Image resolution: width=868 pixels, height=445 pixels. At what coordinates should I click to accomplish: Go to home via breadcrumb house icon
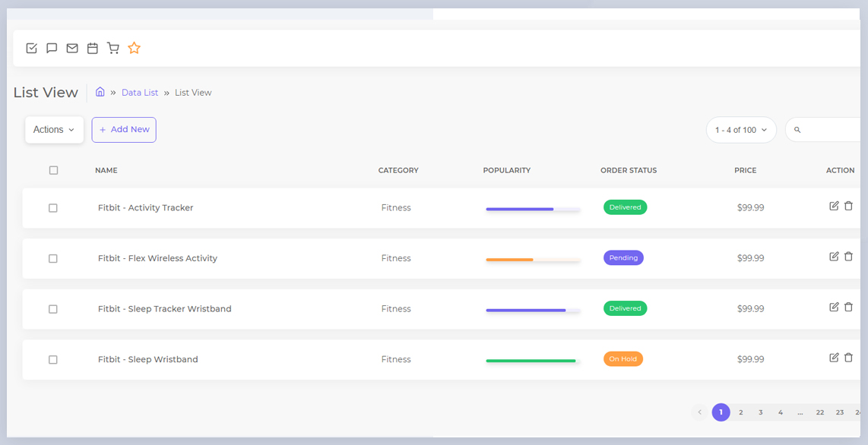tap(100, 92)
